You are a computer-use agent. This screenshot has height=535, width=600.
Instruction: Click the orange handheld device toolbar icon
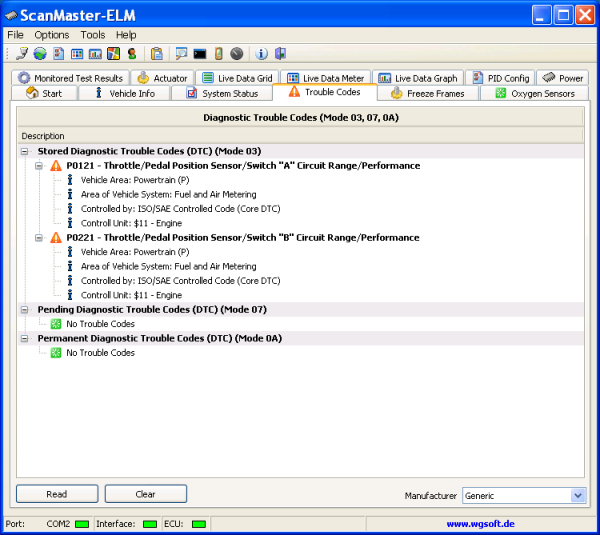(x=218, y=54)
